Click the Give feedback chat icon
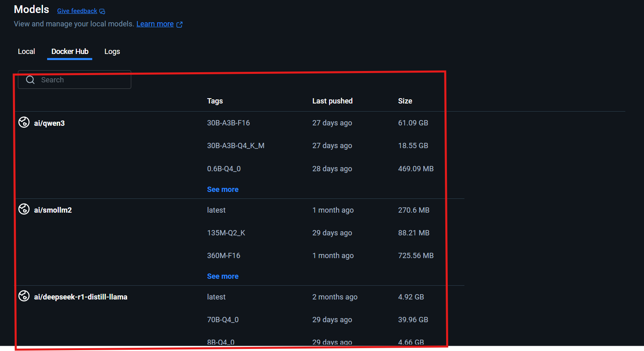The width and height of the screenshot is (644, 351). (x=102, y=11)
